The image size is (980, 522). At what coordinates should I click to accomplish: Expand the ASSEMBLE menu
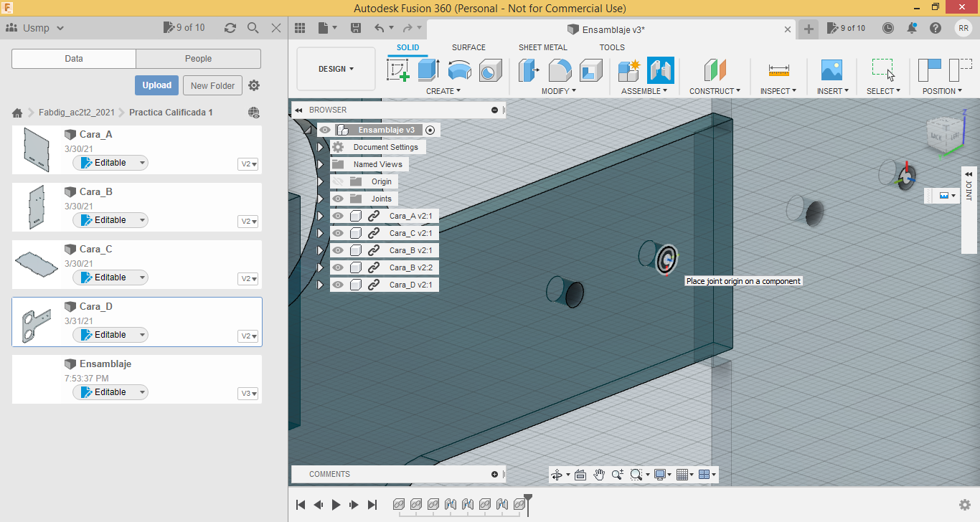tap(644, 91)
